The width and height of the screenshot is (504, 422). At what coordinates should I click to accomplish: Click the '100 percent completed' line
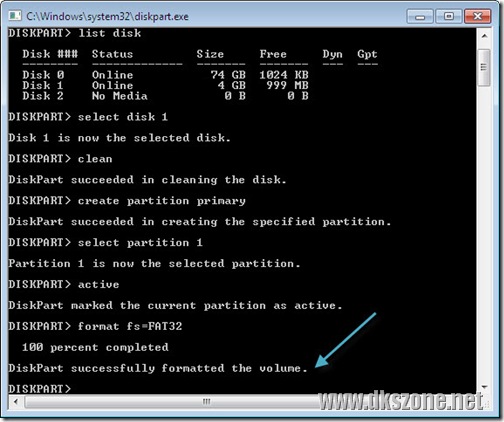95,347
